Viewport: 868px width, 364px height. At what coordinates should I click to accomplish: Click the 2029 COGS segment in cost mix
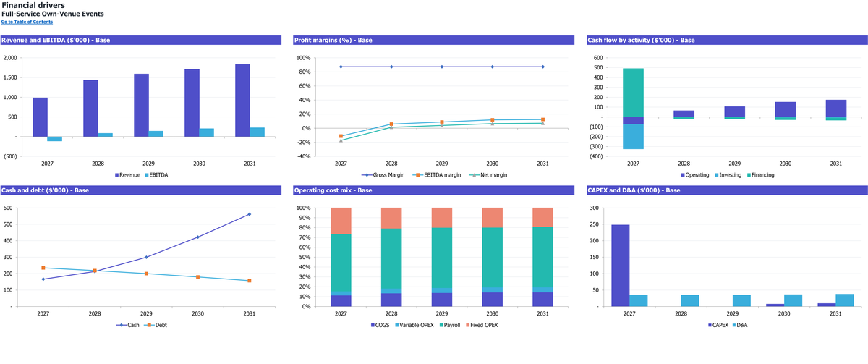pos(441,300)
